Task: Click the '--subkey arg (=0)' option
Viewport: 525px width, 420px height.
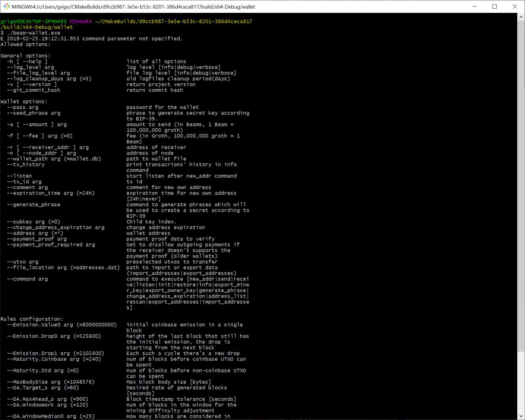Action: pyautogui.click(x=33, y=222)
